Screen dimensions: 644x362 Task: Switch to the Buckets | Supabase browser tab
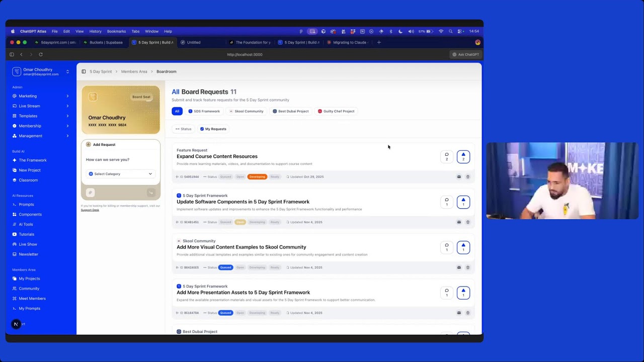pyautogui.click(x=103, y=42)
